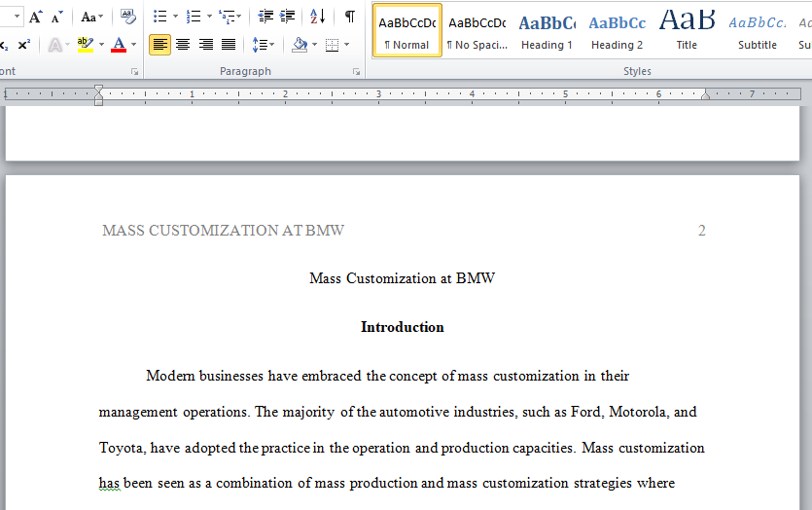The height and width of the screenshot is (510, 812).
Task: Click the page number 2 in header
Action: 702,230
